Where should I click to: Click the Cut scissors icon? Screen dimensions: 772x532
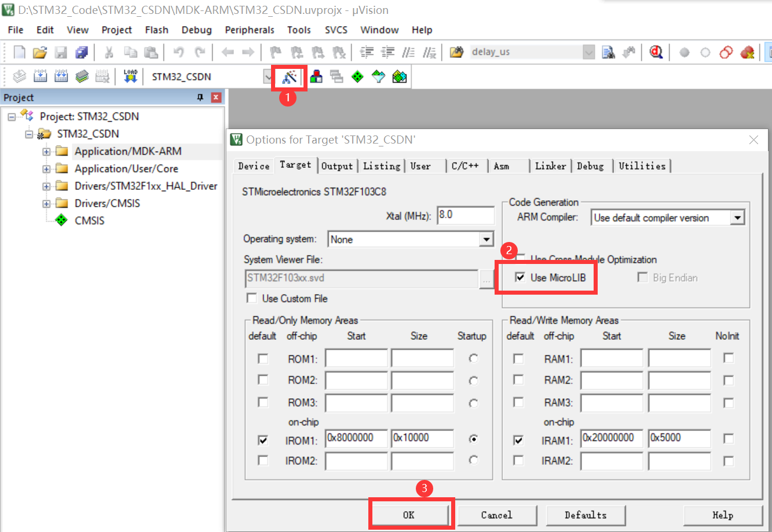109,53
